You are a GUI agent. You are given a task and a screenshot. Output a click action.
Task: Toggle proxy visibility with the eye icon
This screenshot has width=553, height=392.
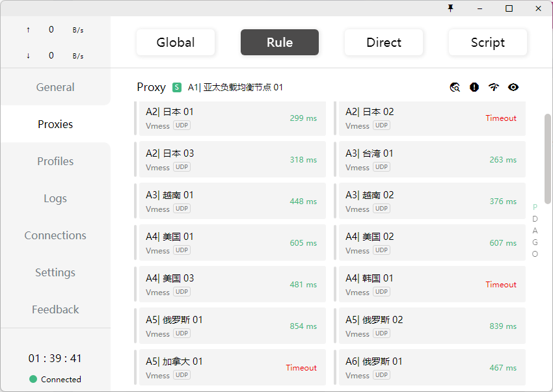(513, 87)
